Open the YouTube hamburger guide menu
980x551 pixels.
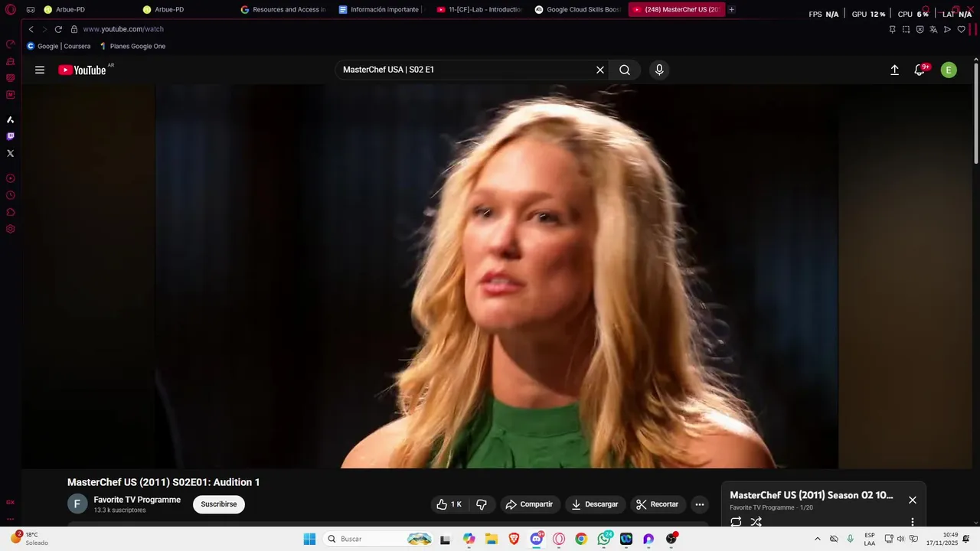click(x=40, y=70)
